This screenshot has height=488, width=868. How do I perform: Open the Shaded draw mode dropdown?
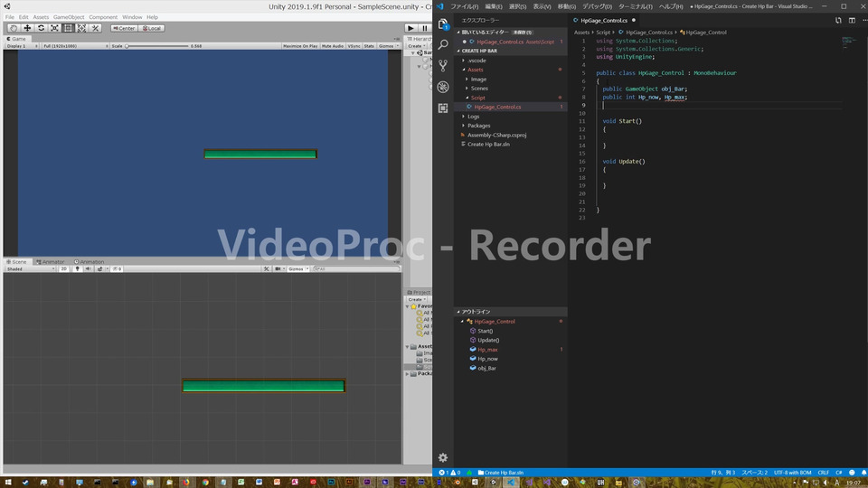click(31, 269)
